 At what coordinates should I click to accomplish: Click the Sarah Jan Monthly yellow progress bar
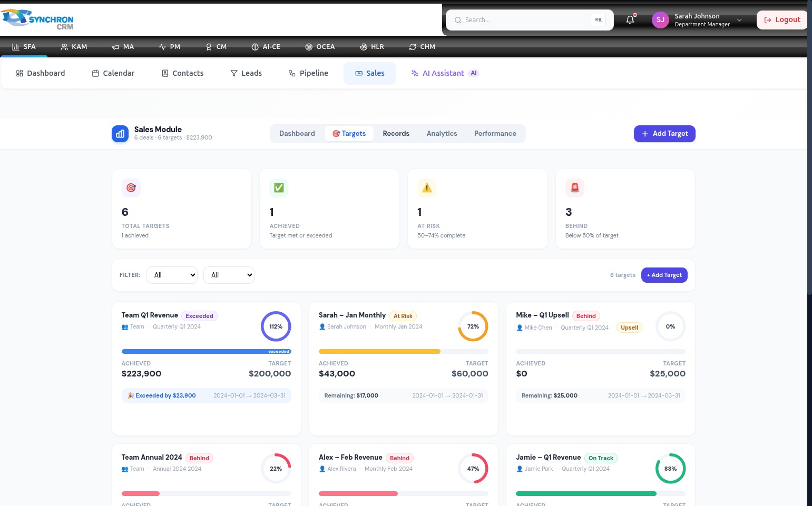[379, 352]
